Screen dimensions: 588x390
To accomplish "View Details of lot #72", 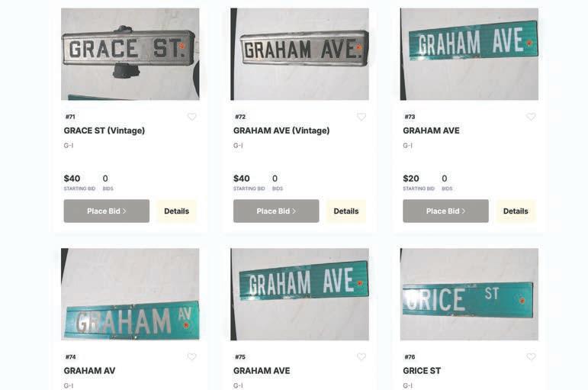I will [x=346, y=211].
